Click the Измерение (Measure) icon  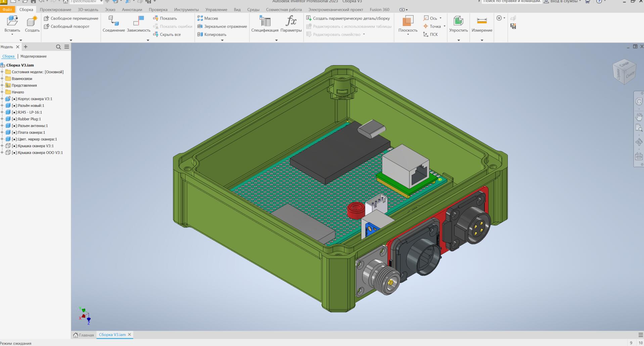pos(482,21)
